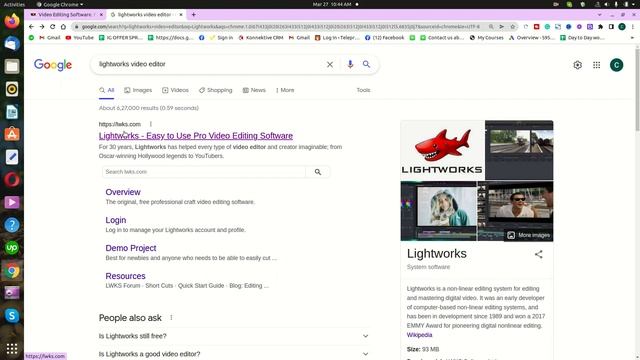
Task: Bookmark this page with the star
Action: point(512,27)
